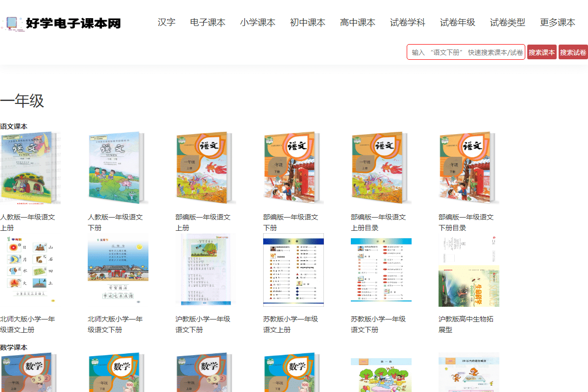Open the 初中课本 menu item

[308, 23]
